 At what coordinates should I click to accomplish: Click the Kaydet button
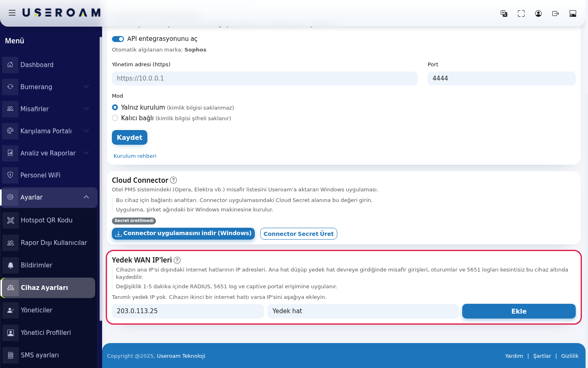coord(129,137)
